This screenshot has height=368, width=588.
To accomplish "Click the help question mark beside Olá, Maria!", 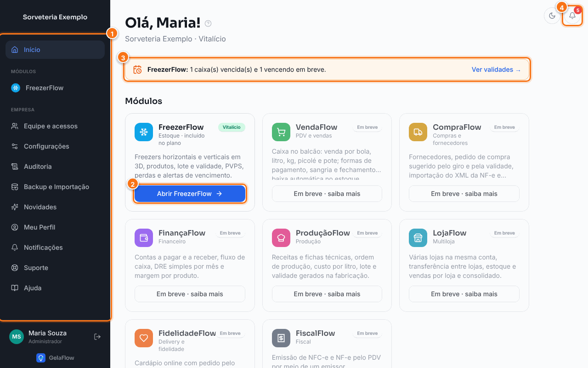I will pos(208,23).
